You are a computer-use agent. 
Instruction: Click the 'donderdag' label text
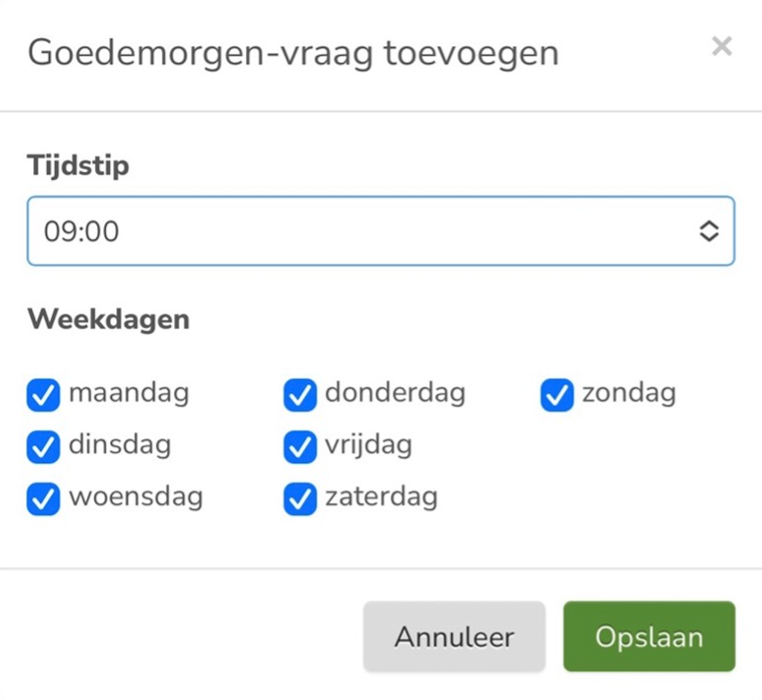(x=395, y=393)
